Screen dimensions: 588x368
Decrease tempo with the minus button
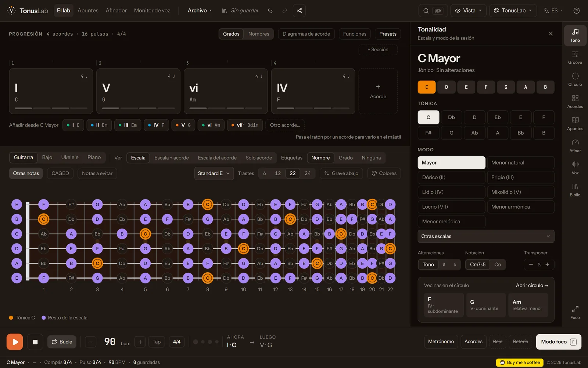(x=90, y=342)
